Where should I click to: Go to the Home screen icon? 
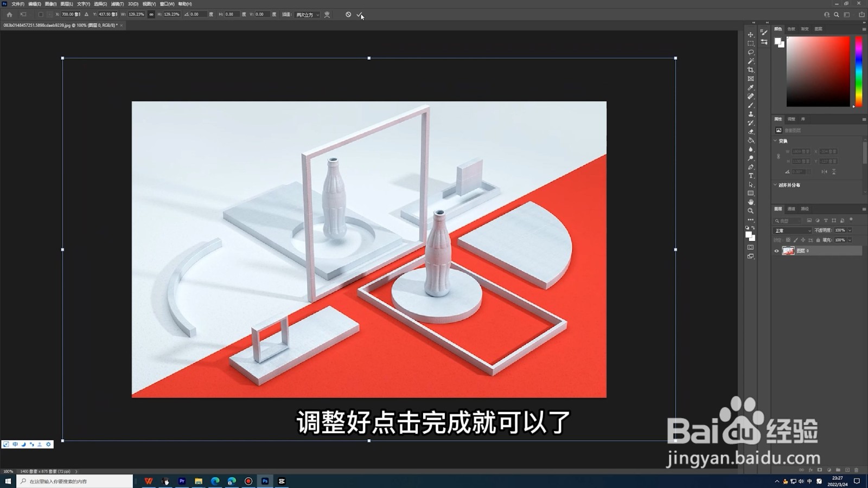[x=9, y=15]
